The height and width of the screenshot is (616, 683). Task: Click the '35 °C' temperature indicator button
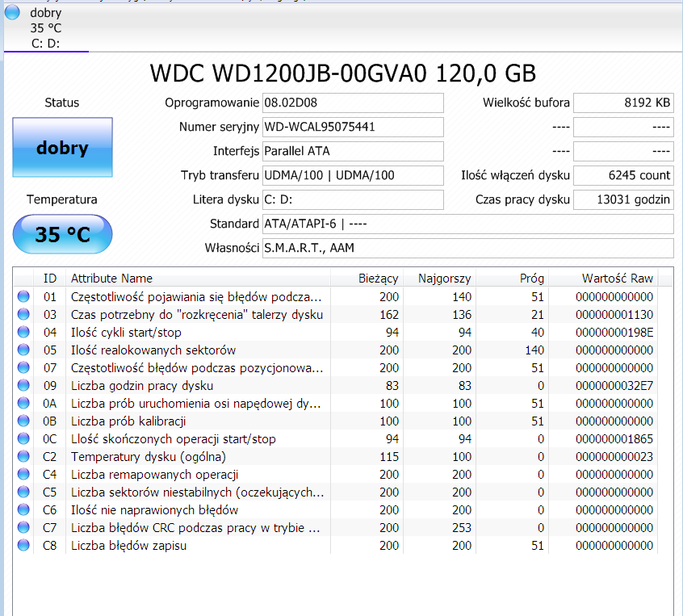coord(62,234)
